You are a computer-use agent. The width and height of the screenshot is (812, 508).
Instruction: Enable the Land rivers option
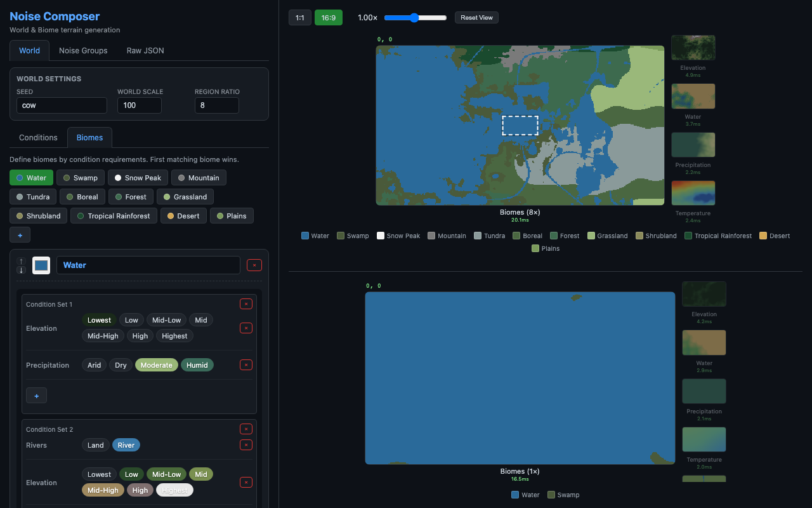tap(96, 445)
